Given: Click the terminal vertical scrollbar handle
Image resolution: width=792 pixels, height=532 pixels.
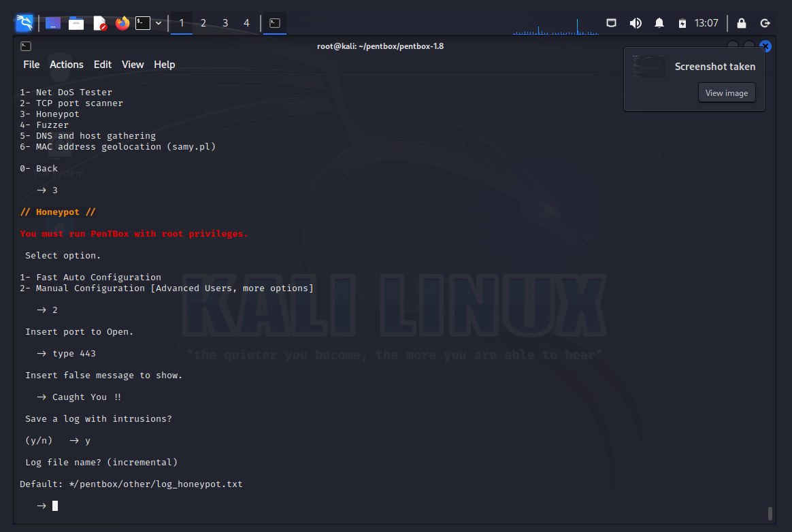Looking at the screenshot, I should tap(770, 513).
